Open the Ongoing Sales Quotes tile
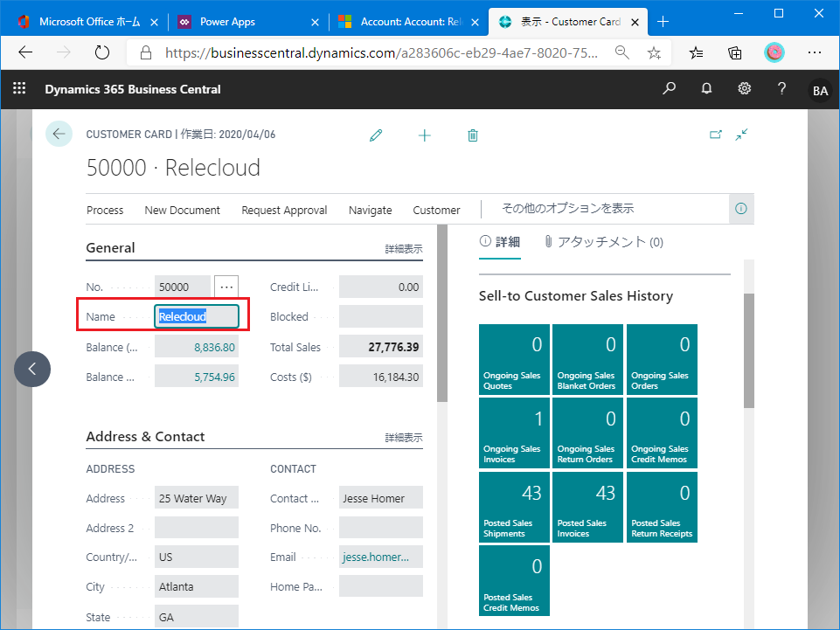The width and height of the screenshot is (840, 630). [514, 359]
